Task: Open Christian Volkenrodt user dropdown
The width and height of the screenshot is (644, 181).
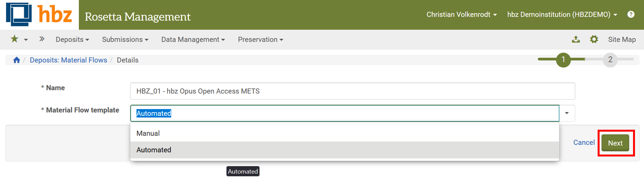Action: point(461,15)
